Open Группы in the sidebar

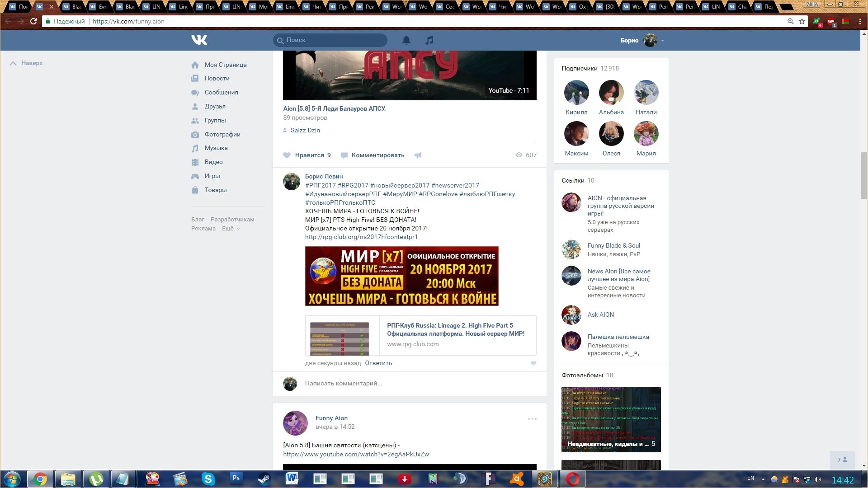click(215, 121)
